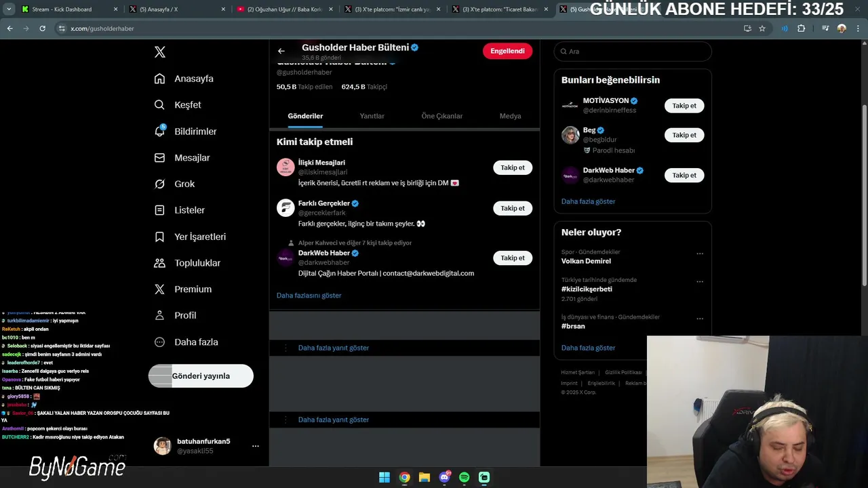
Task: Switch to Oğuzhan Uğur YouTube browser tab
Action: tap(285, 9)
